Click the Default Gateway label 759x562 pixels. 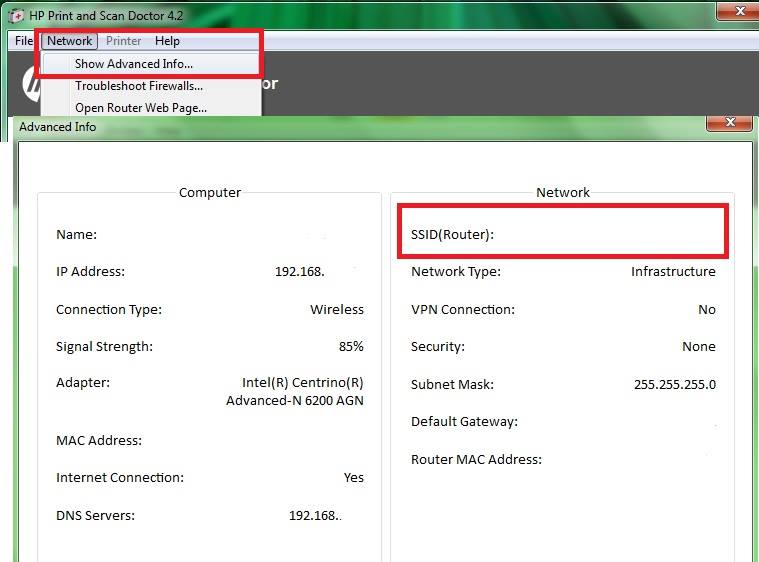(x=464, y=422)
